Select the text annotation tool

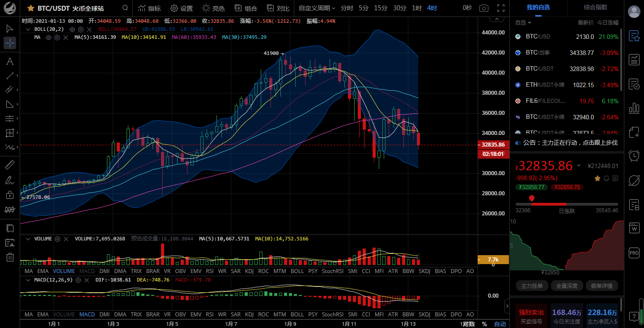click(10, 61)
